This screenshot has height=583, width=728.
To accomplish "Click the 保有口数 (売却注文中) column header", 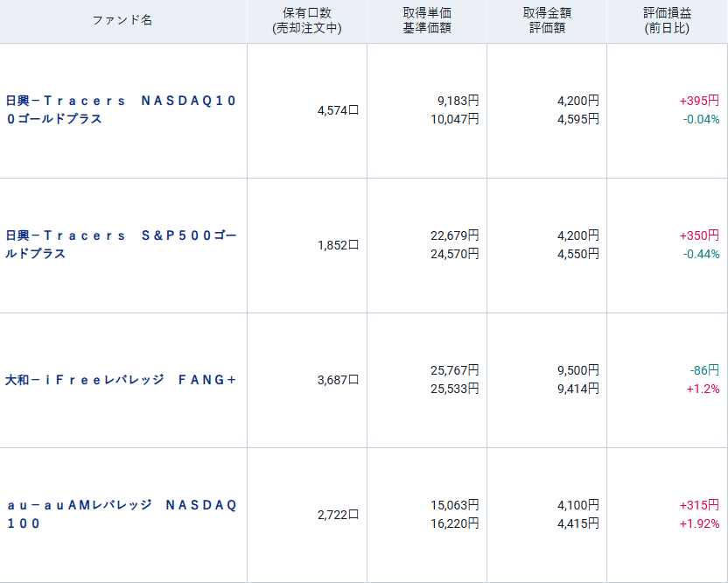I will pos(307,20).
